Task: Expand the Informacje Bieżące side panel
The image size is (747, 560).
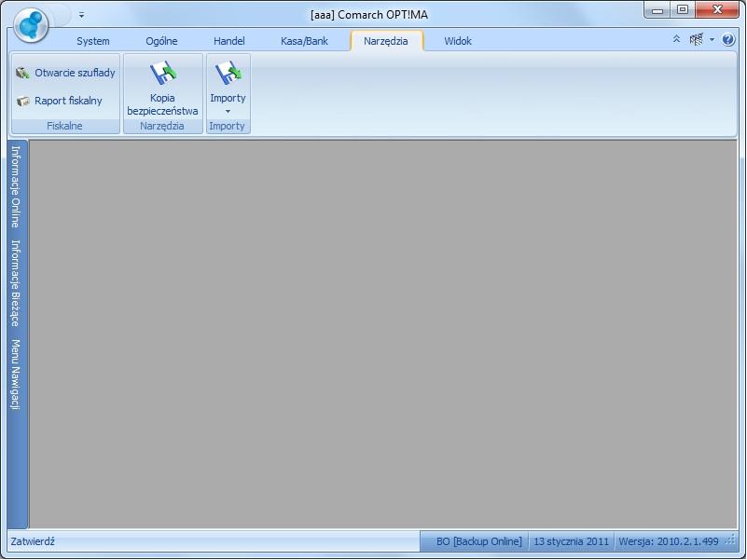Action: 16,283
